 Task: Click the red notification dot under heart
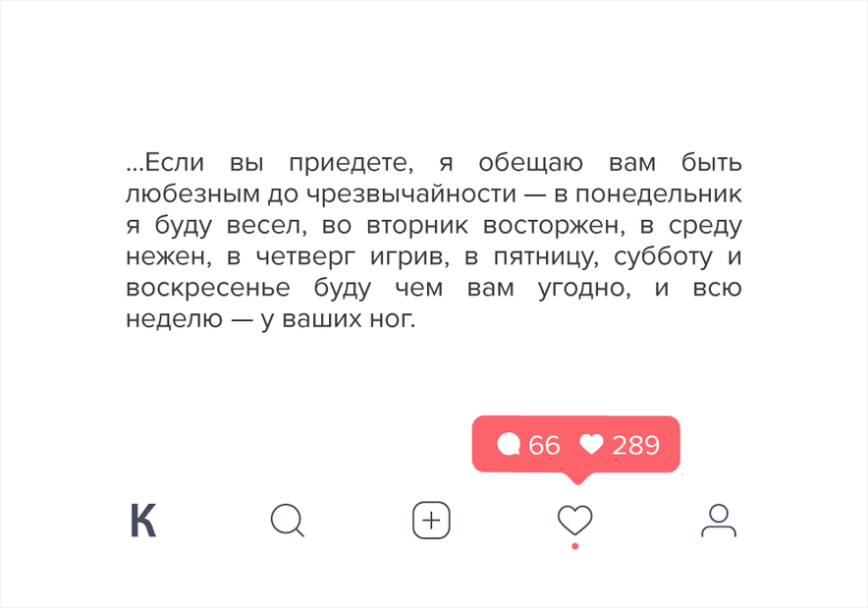[x=575, y=546]
